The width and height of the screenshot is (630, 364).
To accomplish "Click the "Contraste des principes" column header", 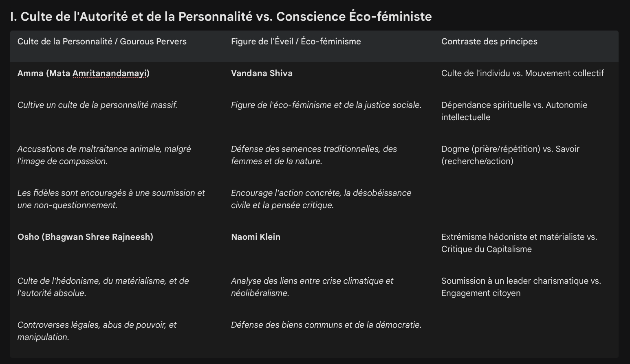I will [489, 42].
